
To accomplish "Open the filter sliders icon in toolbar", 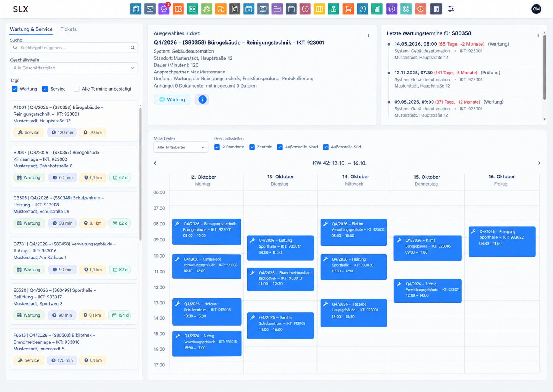I will (451, 9).
